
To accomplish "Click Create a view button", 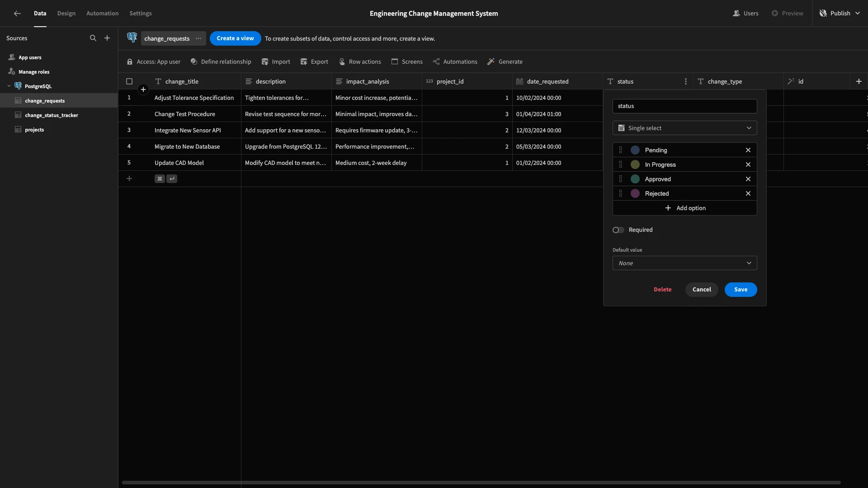I will pos(235,38).
